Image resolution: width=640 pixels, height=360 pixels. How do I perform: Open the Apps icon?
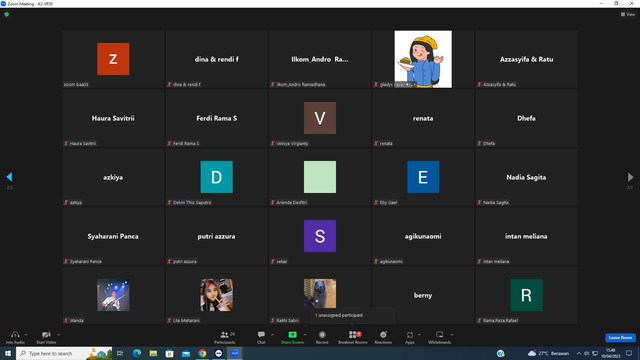pyautogui.click(x=409, y=335)
